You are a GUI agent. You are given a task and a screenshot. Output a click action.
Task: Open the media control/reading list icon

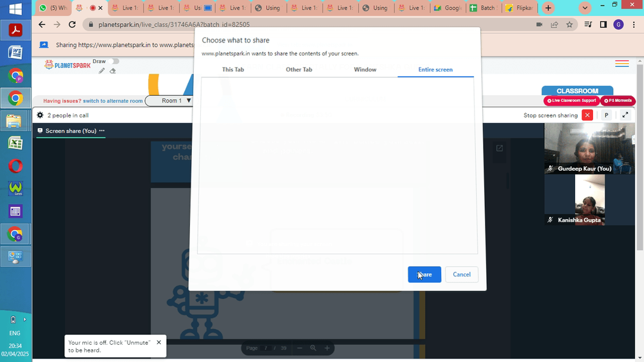[588, 24]
